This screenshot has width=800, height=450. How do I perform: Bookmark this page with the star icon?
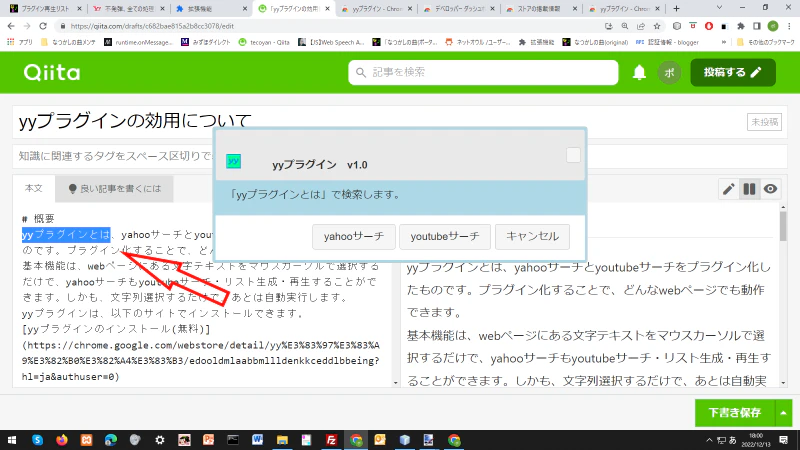tap(657, 26)
